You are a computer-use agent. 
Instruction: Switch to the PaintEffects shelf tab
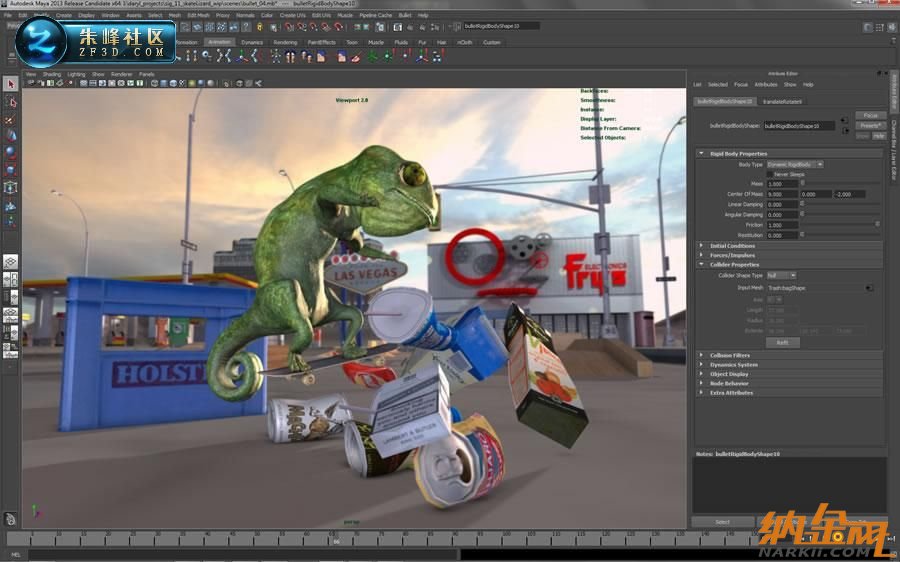click(321, 42)
